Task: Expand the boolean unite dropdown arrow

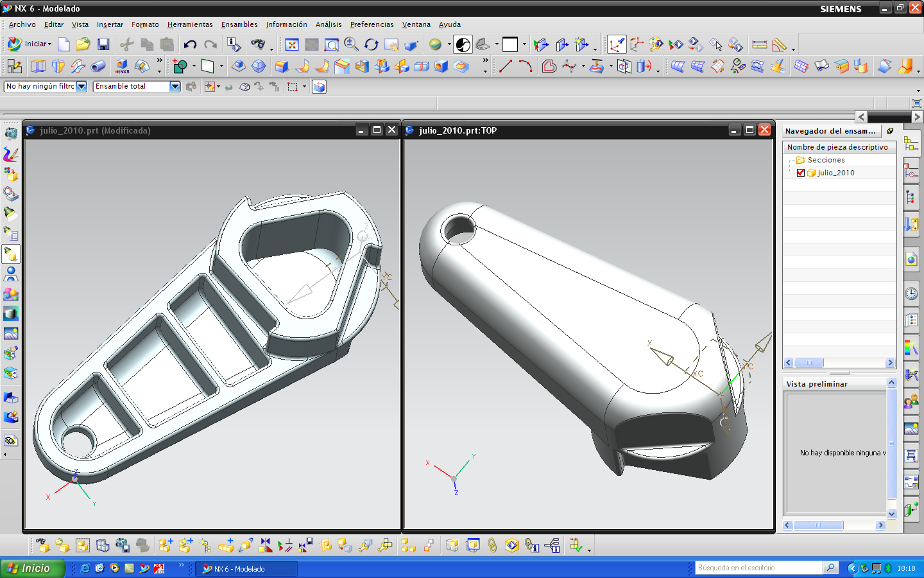Action: [194, 66]
